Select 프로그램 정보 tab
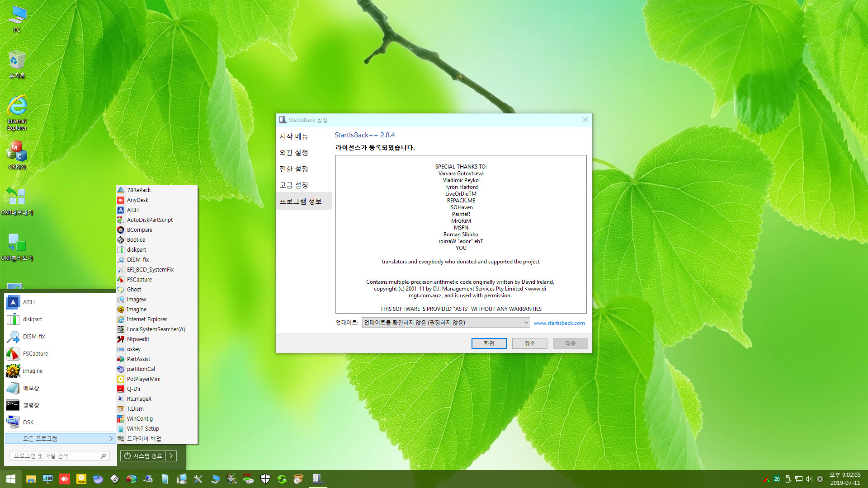868x488 pixels. pyautogui.click(x=304, y=202)
